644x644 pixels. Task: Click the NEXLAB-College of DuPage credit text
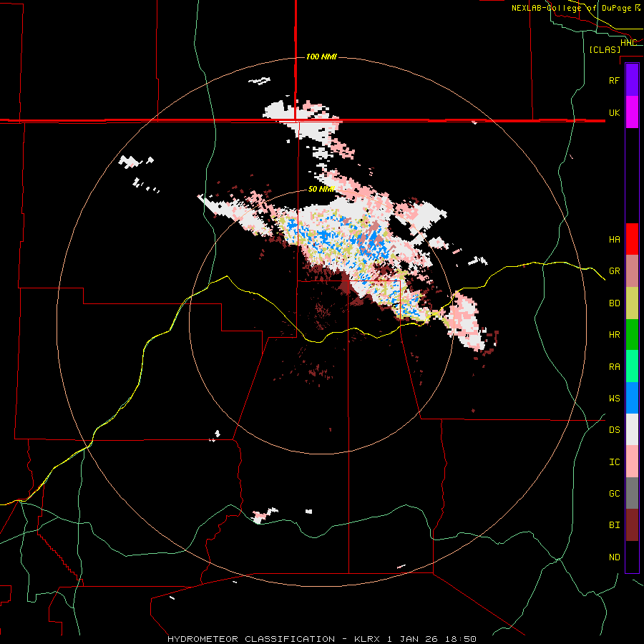coord(575,8)
